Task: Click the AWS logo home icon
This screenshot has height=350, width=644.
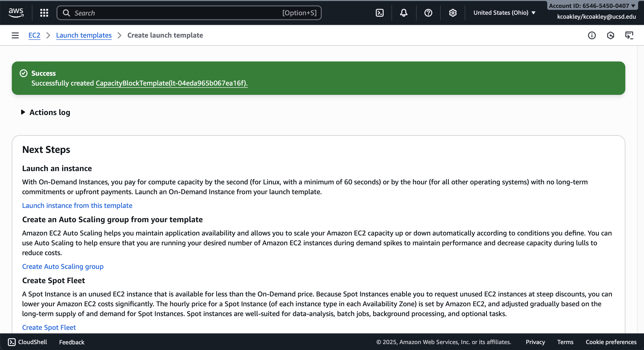Action: 16,13
